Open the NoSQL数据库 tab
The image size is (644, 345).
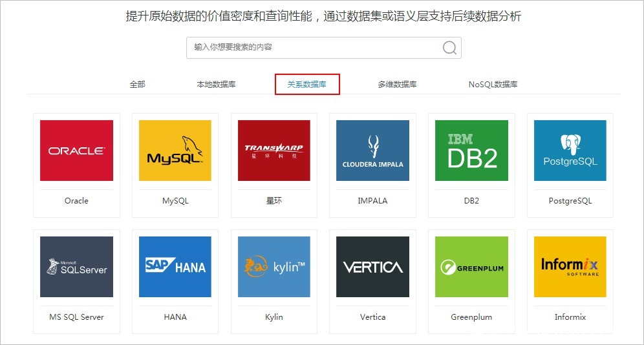point(493,84)
